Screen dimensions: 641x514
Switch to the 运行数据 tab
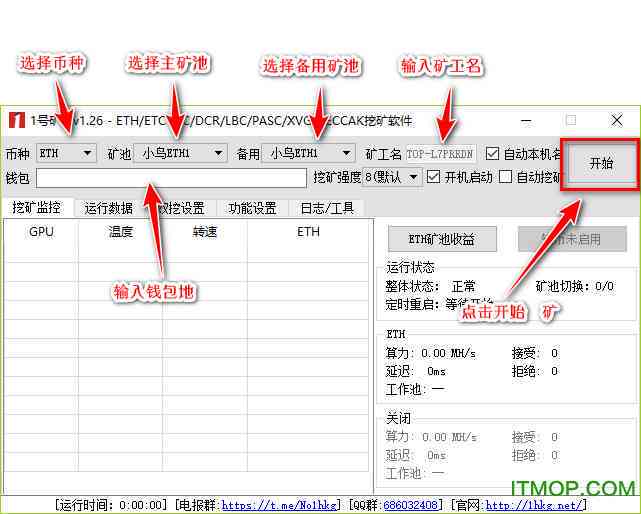109,208
